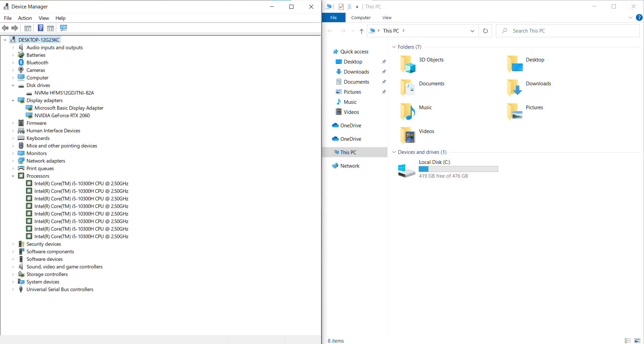Click the Back arrow in Device Manager toolbar
Image resolution: width=644 pixels, height=344 pixels.
5,28
